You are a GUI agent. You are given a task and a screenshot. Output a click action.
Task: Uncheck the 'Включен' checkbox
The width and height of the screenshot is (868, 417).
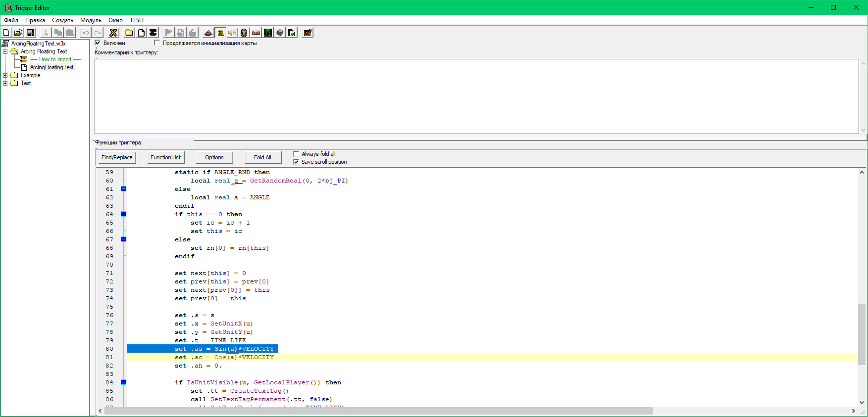click(98, 43)
